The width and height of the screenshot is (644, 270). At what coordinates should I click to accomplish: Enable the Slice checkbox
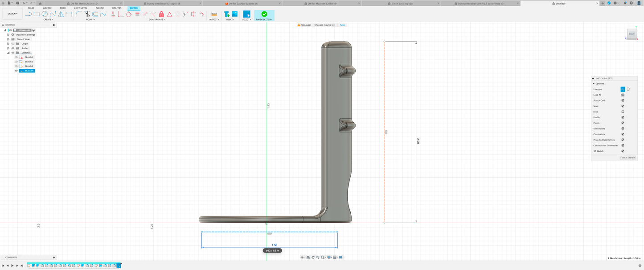tap(623, 112)
